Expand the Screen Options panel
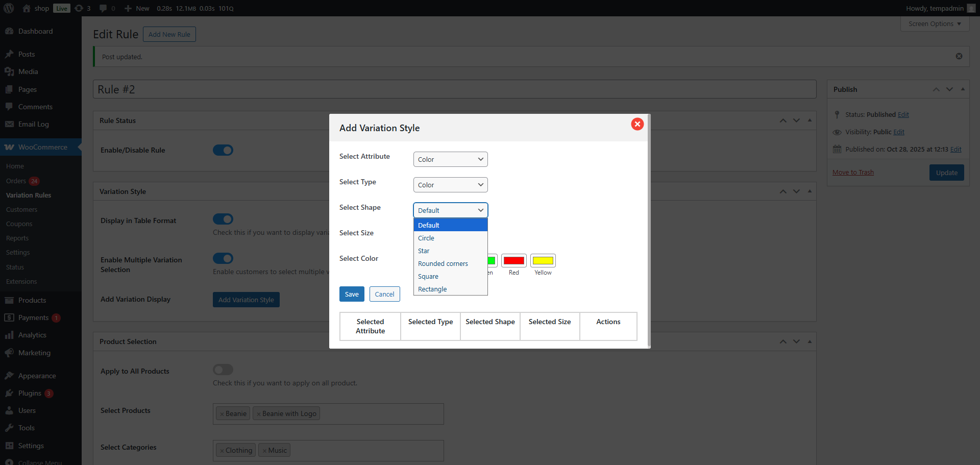 pyautogui.click(x=935, y=24)
